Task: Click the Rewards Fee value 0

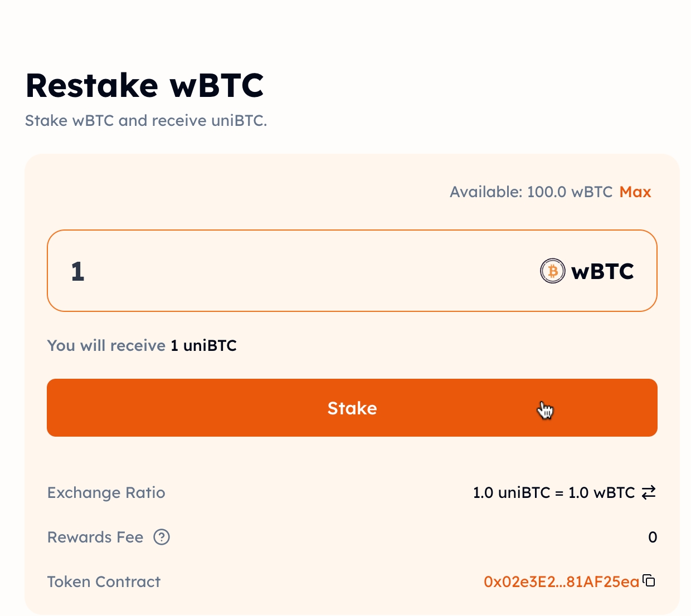Action: (x=653, y=537)
